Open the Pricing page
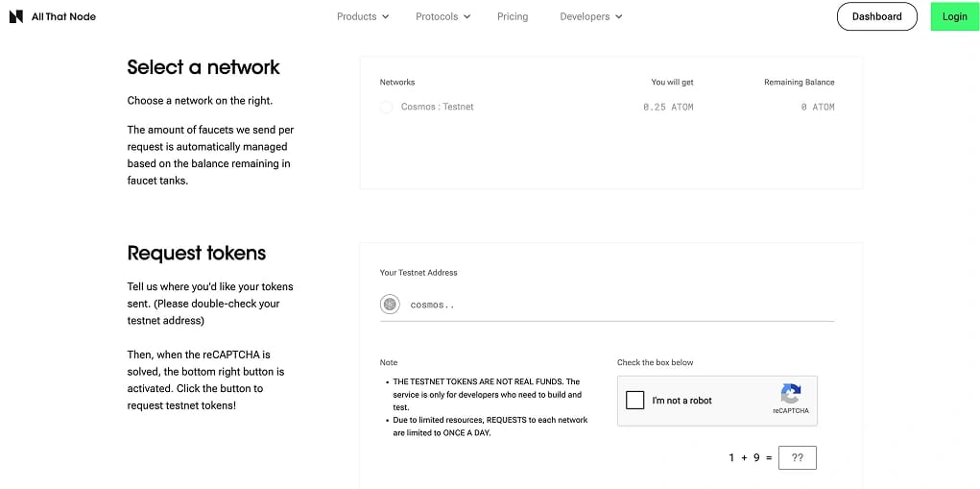The image size is (980, 489). point(513,17)
